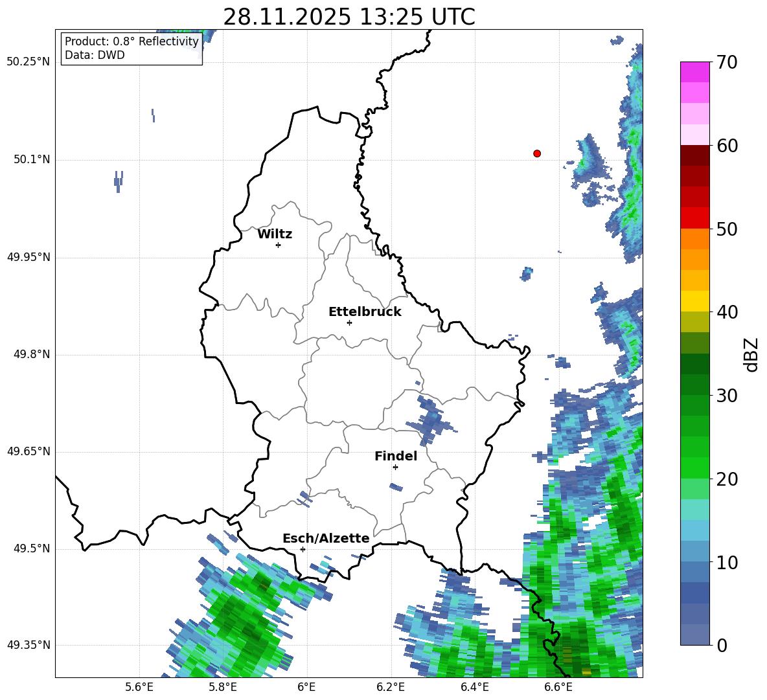Click the 0 tick on colorbar

[x=722, y=645]
